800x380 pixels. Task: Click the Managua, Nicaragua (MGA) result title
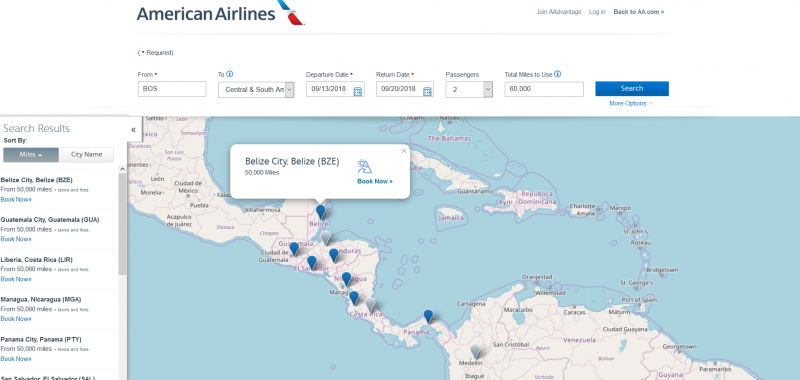click(41, 299)
